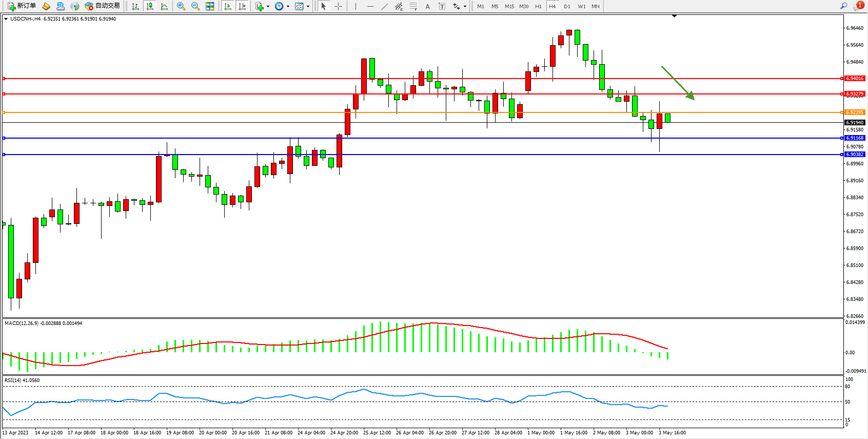The image size is (868, 439).
Task: Toggle AutoTrading (自动交易) button
Action: [102, 6]
